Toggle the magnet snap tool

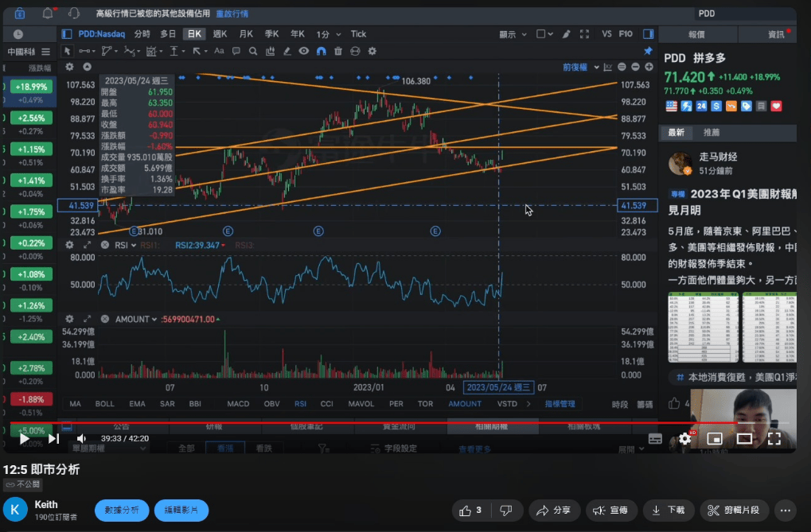click(322, 51)
